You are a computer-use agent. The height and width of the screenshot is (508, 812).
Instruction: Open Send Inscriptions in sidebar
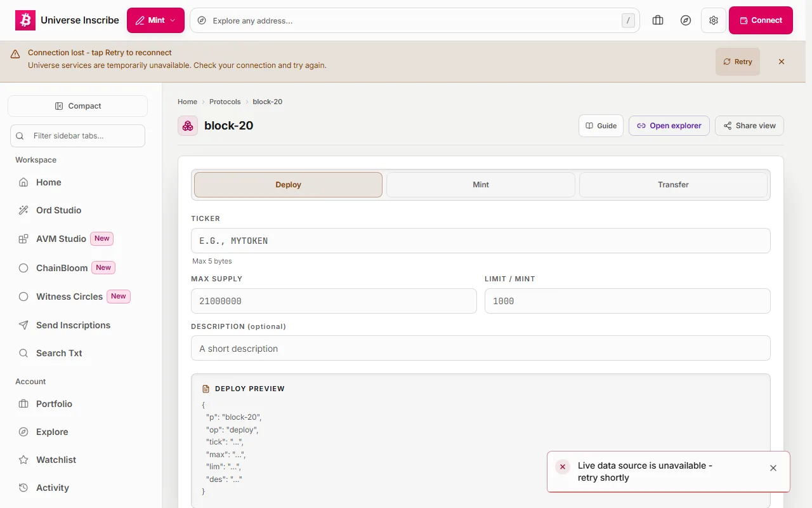click(x=77, y=325)
